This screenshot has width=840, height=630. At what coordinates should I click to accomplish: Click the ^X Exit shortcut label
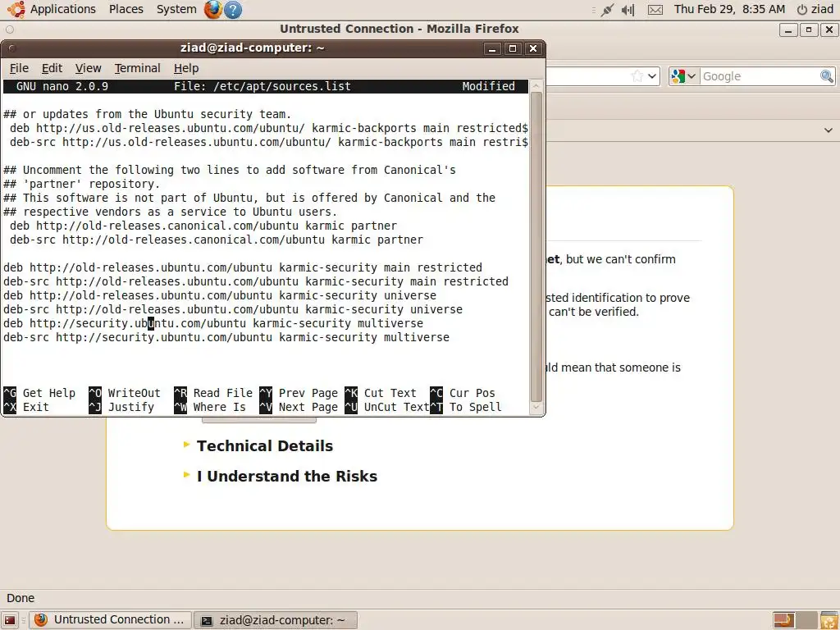pyautogui.click(x=26, y=407)
